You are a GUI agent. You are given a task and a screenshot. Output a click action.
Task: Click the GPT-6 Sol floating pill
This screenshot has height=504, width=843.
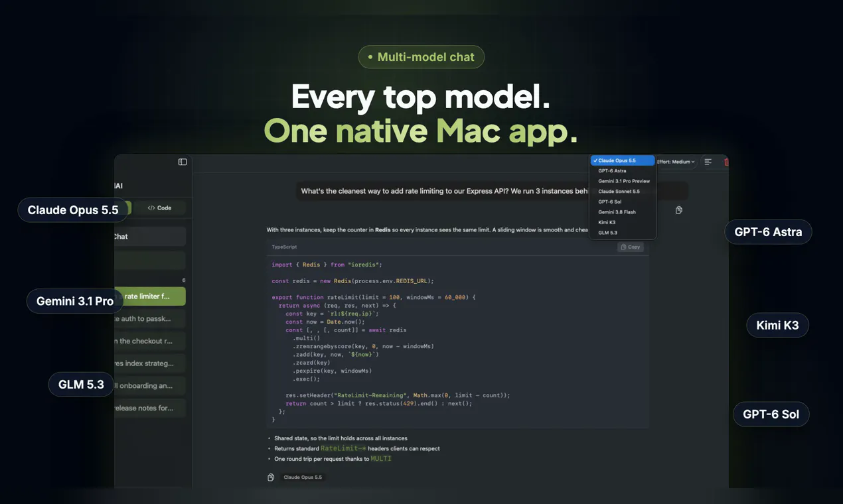[771, 414]
